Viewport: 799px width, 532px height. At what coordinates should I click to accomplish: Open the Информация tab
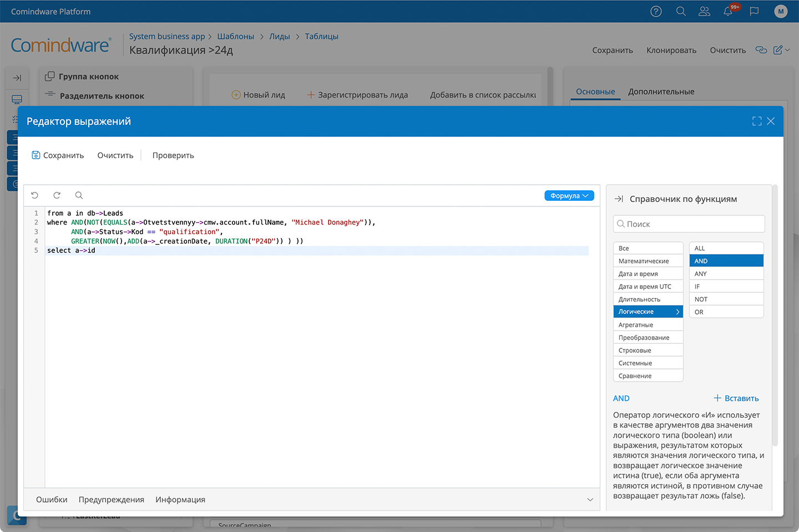(x=180, y=500)
